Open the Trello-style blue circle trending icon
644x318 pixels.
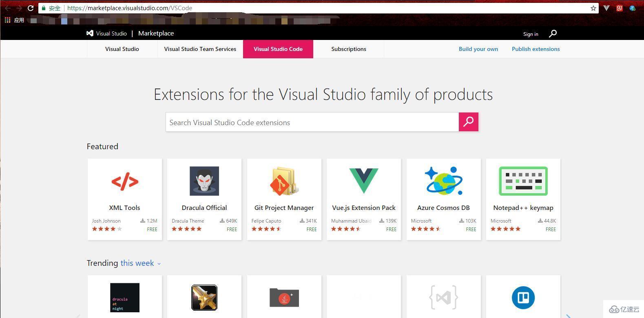(x=523, y=298)
